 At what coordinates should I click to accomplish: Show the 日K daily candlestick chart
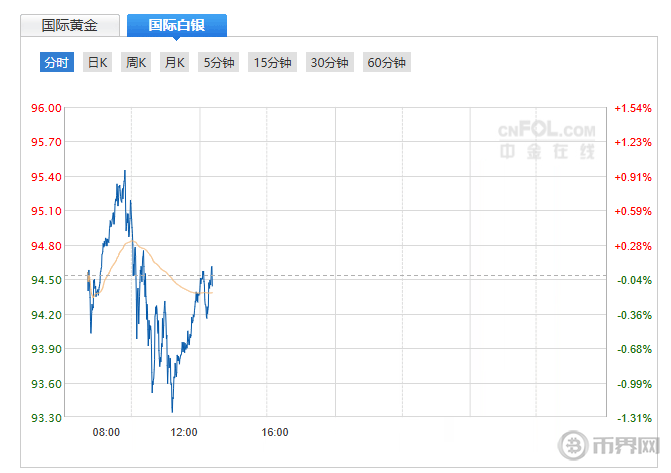(97, 62)
